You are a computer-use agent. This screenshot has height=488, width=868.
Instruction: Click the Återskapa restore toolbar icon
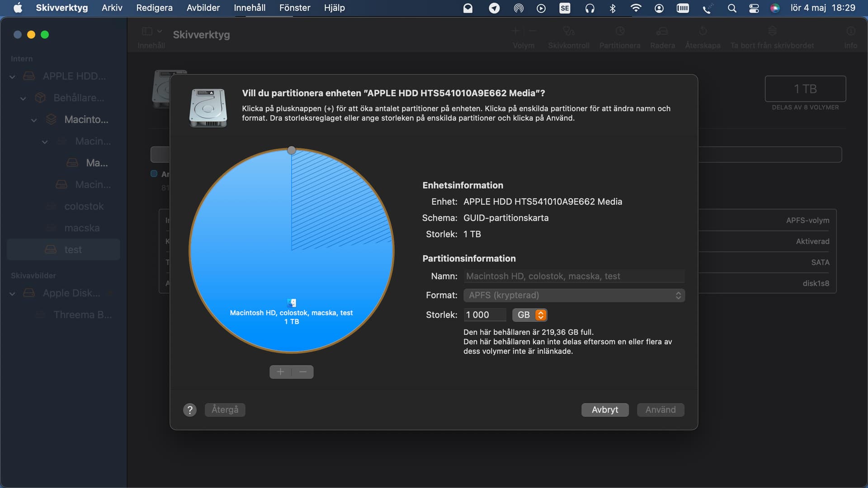(x=703, y=31)
